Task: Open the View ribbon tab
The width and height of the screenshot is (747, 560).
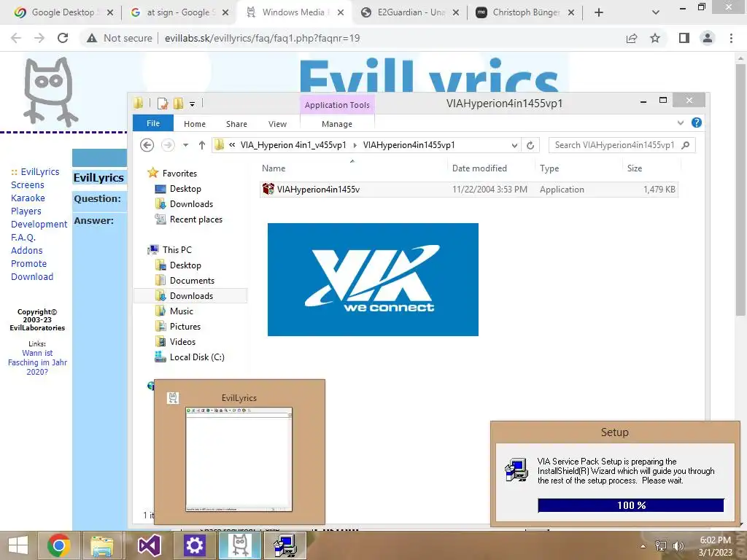Action: pos(277,124)
